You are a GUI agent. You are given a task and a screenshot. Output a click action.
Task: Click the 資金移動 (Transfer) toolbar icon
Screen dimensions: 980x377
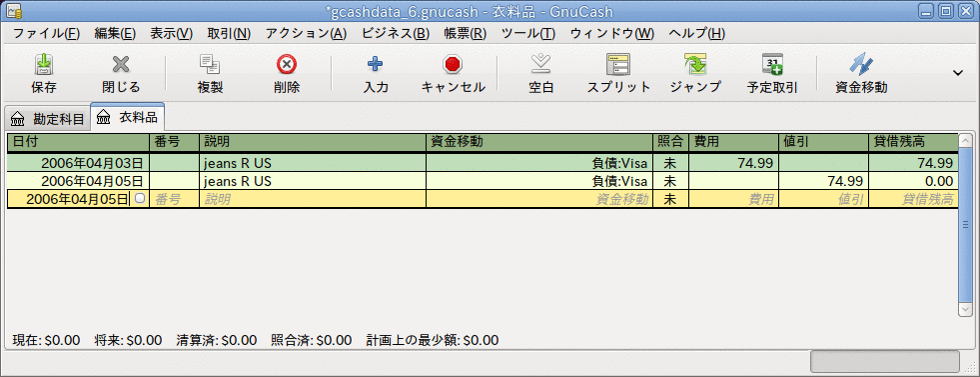pyautogui.click(x=861, y=64)
